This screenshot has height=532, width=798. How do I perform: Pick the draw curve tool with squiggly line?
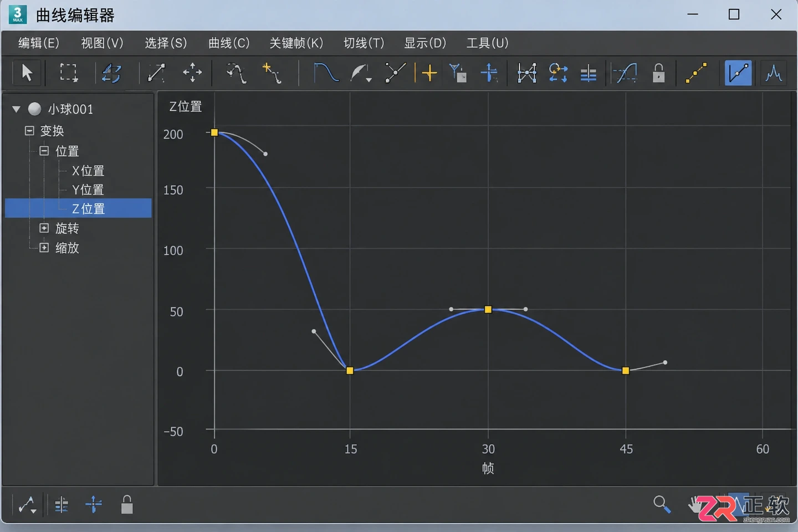pyautogui.click(x=237, y=73)
